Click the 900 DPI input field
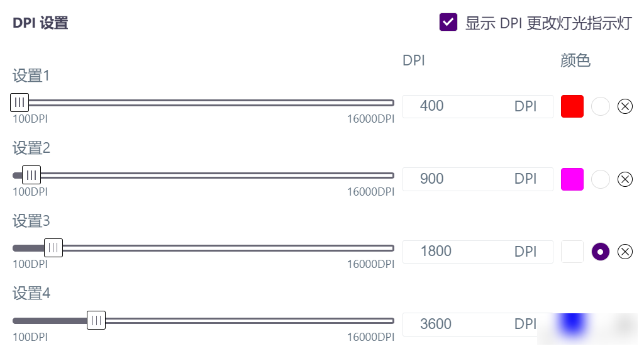This screenshot has height=351, width=644. tap(478, 179)
